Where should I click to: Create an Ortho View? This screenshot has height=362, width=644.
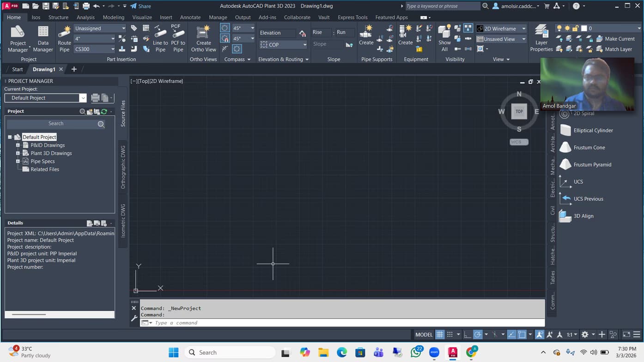[x=203, y=38]
